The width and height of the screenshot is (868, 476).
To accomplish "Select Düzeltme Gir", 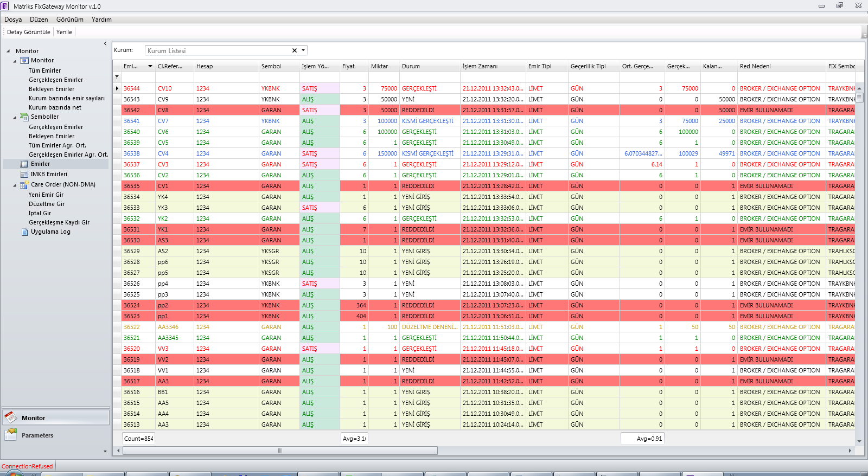I will tap(47, 204).
